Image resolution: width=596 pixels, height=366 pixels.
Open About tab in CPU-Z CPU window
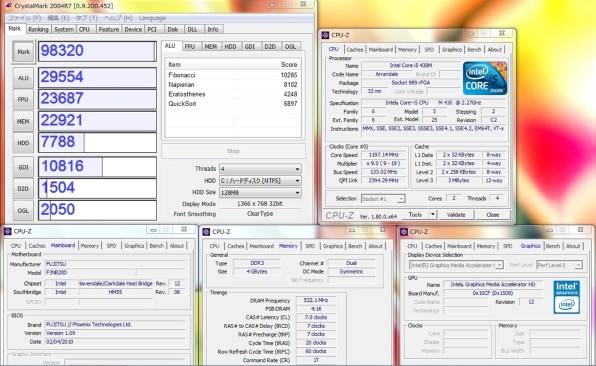[494, 49]
